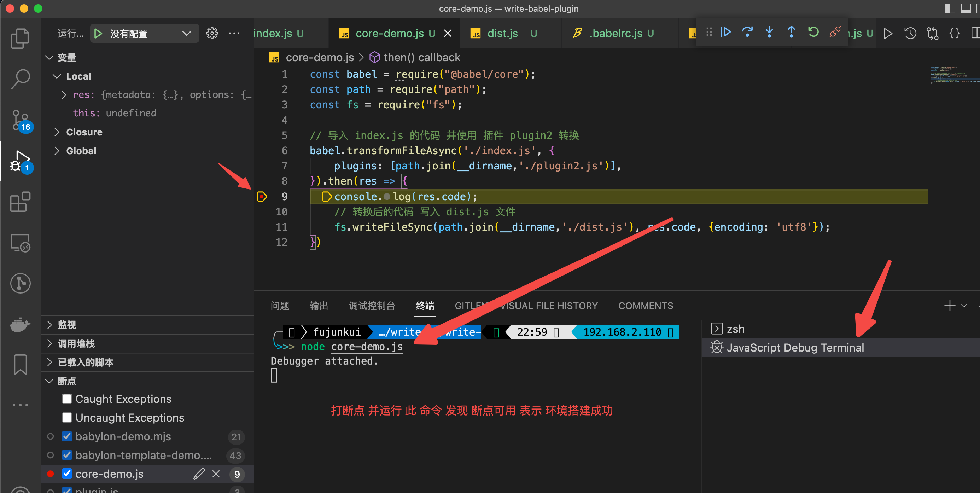Screen dimensions: 980x493
Task: Click the Disconnect debugger icon
Action: [835, 32]
